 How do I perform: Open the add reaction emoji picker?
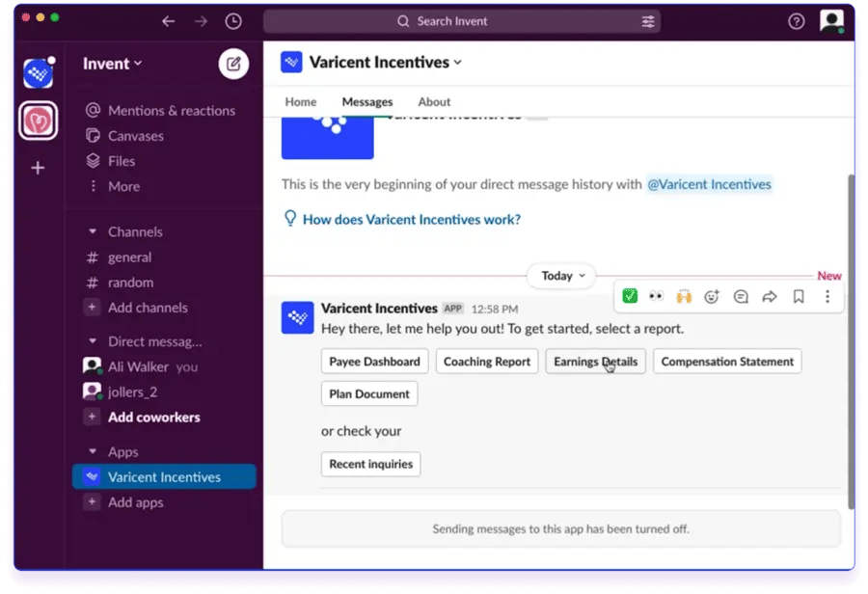712,296
